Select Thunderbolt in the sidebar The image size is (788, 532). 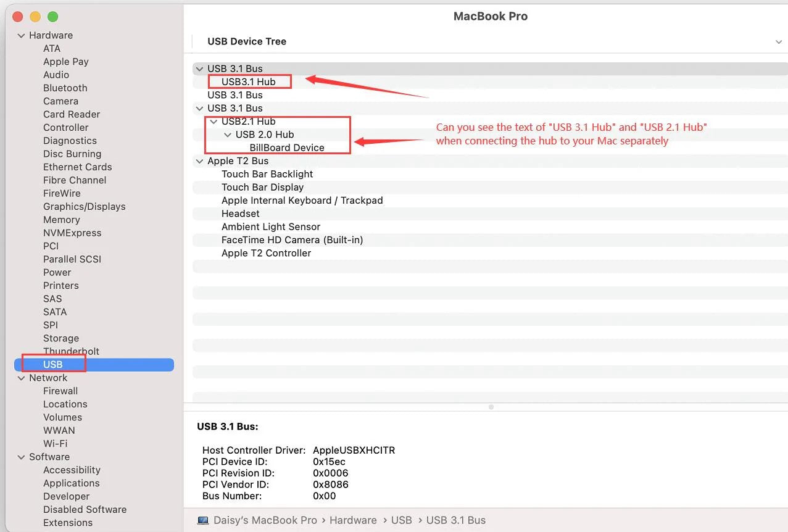pos(71,351)
